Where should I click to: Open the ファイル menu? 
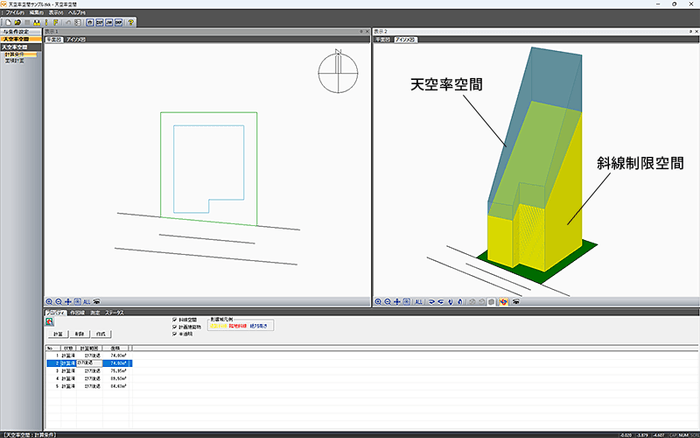tap(15, 12)
